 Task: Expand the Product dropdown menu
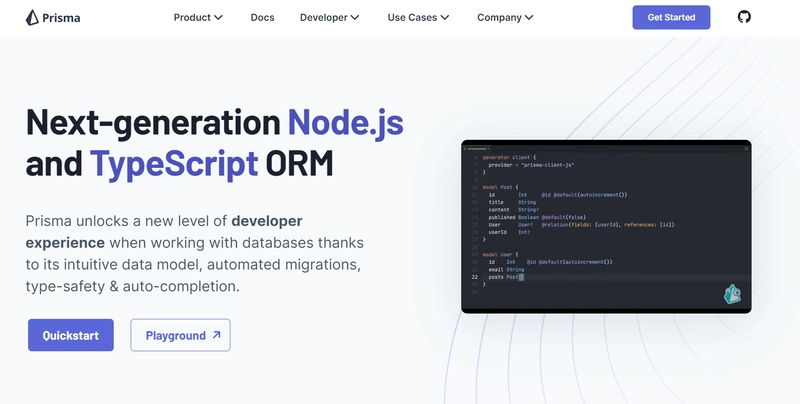click(198, 17)
